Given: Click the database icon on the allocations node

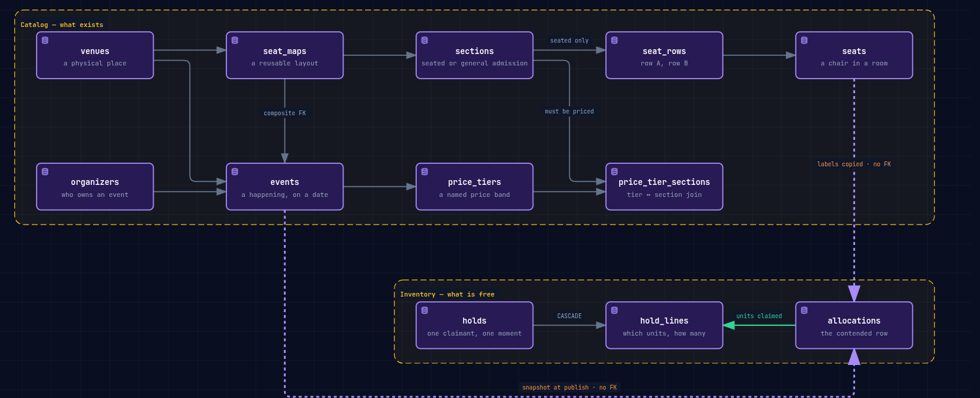Looking at the screenshot, I should [804, 310].
